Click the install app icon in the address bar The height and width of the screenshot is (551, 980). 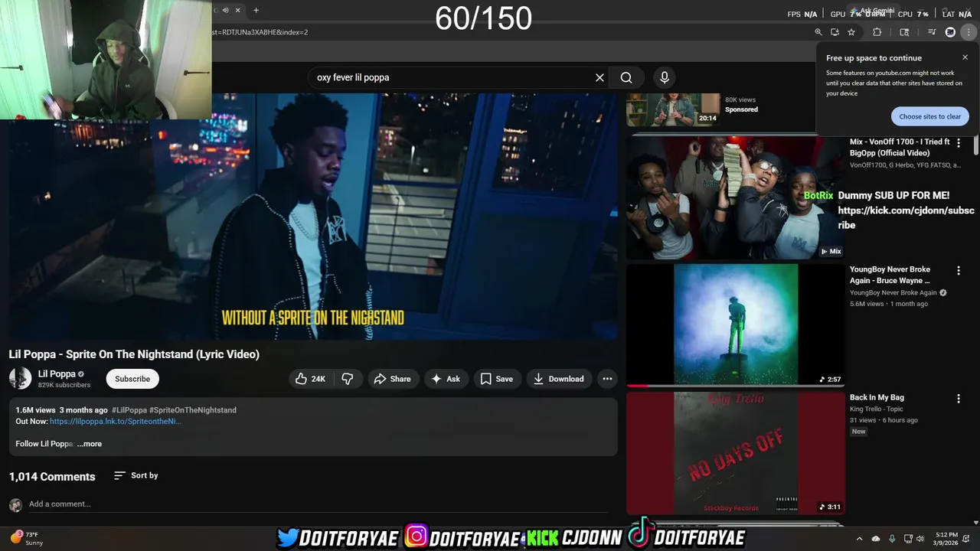click(x=835, y=32)
